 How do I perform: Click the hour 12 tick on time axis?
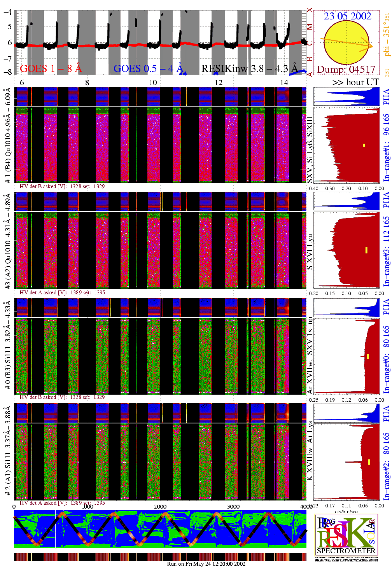click(x=219, y=82)
